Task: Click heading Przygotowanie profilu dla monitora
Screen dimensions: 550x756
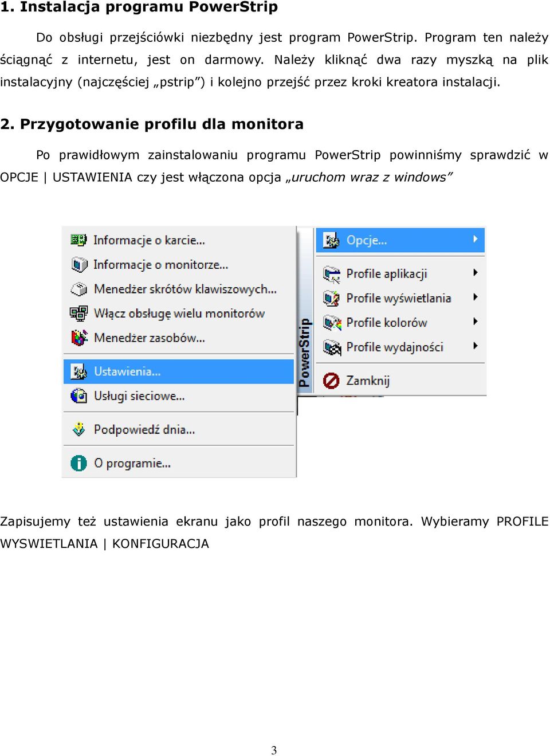Action: [x=152, y=124]
